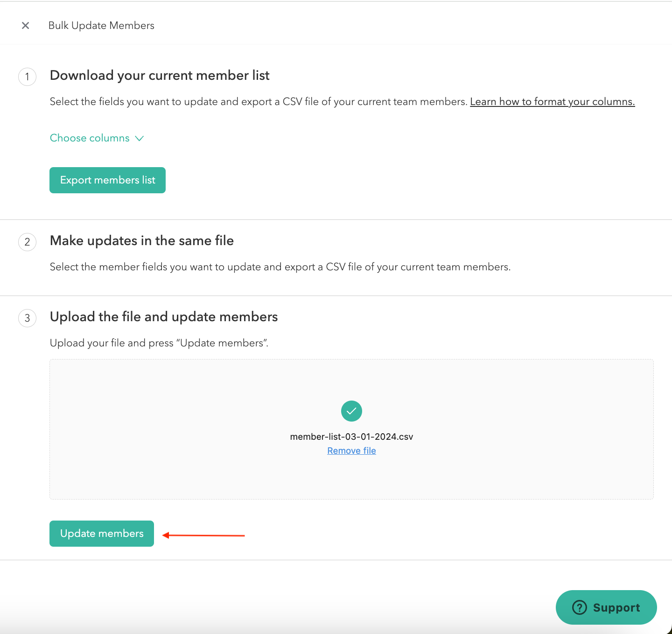Remove the uploaded CSV file
Viewport: 672px width, 634px height.
click(x=351, y=451)
